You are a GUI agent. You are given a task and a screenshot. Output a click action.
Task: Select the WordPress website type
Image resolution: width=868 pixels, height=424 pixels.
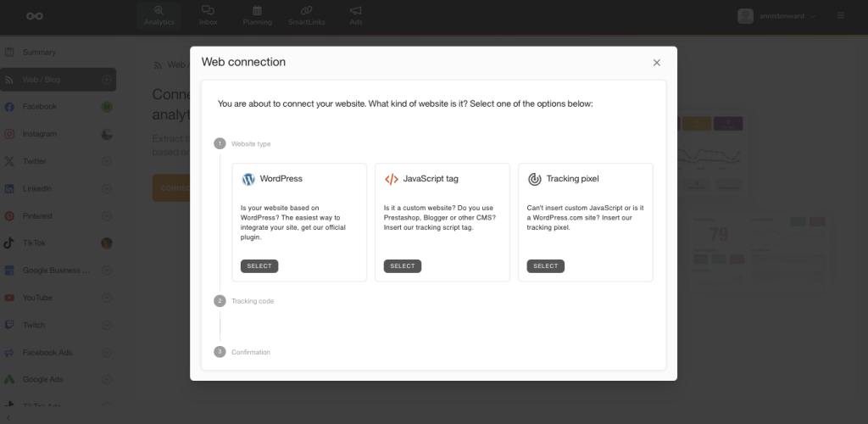259,266
